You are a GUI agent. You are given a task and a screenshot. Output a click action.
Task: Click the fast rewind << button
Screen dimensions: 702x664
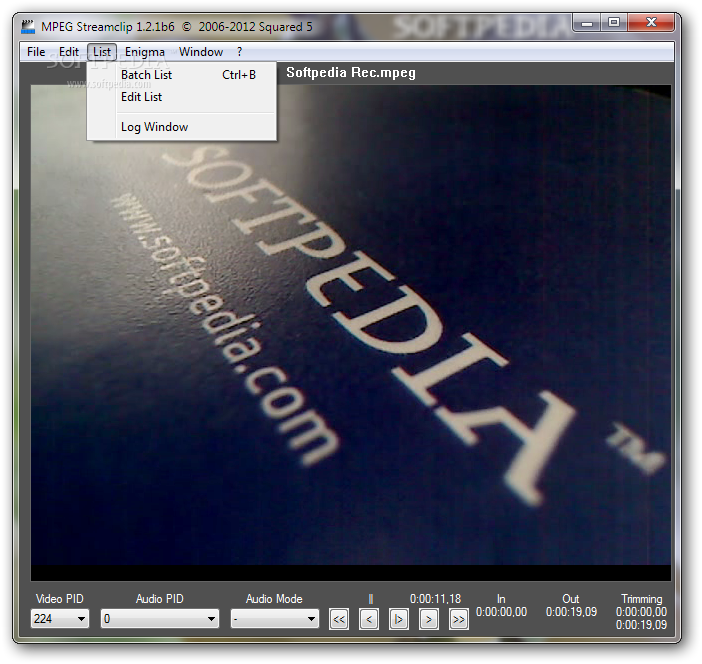pos(339,619)
